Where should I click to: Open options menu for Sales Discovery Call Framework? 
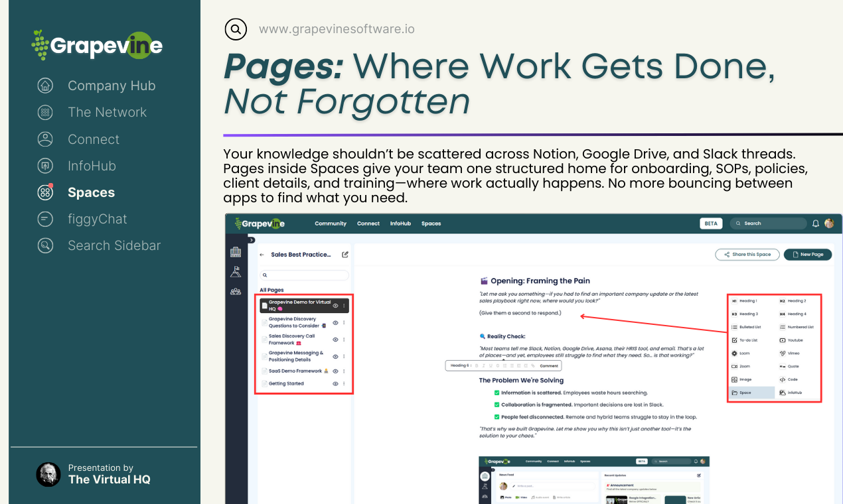(x=344, y=340)
